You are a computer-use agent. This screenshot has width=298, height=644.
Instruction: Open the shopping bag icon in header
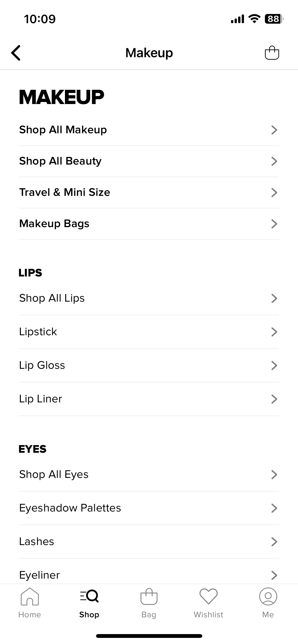click(272, 53)
